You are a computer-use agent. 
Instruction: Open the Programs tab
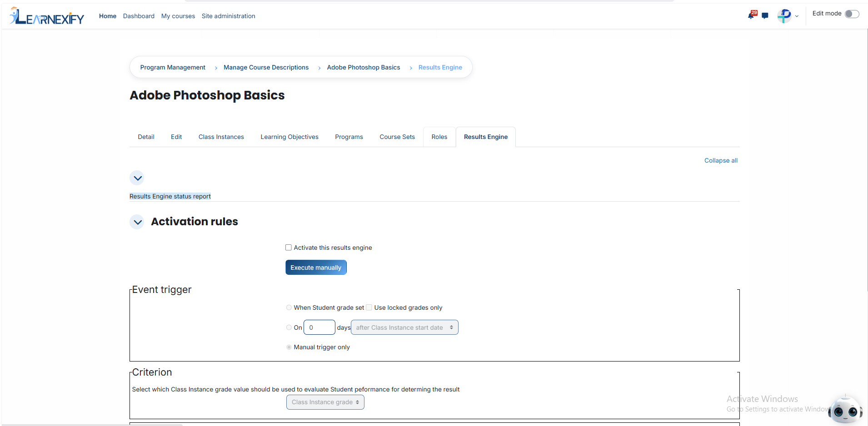click(x=349, y=137)
